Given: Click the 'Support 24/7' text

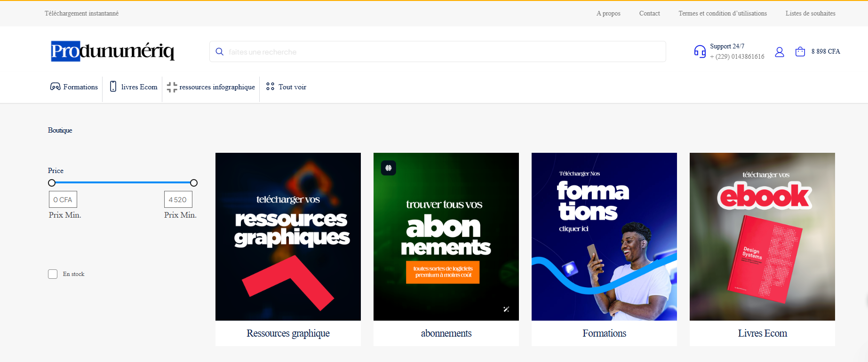Looking at the screenshot, I should point(727,47).
